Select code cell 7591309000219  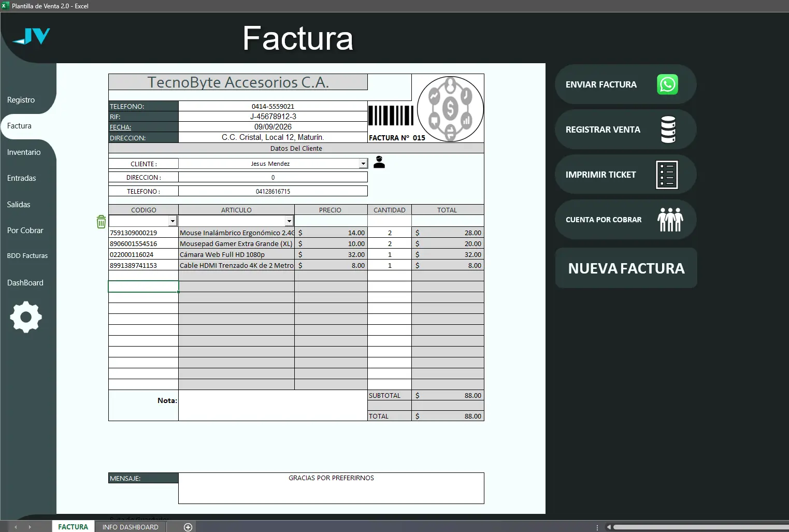(x=144, y=233)
